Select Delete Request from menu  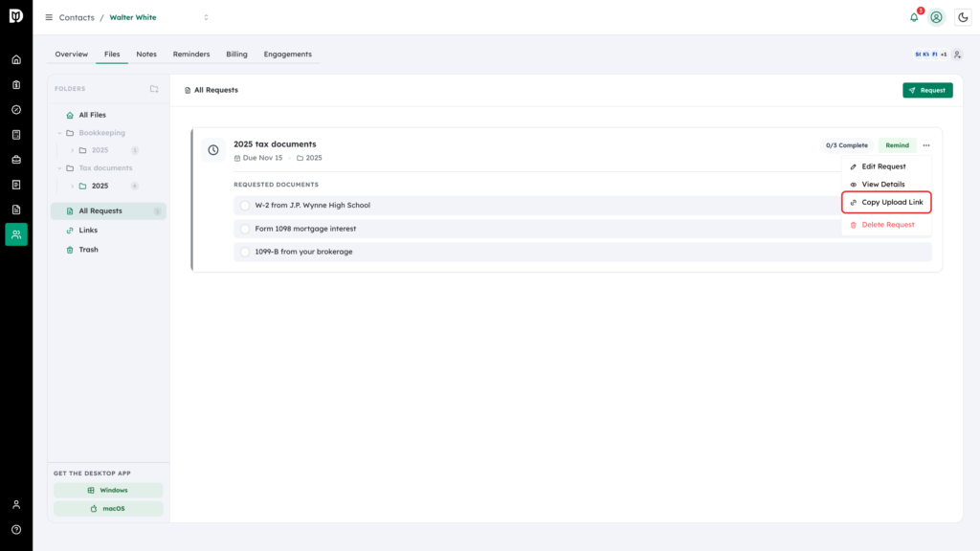886,225
